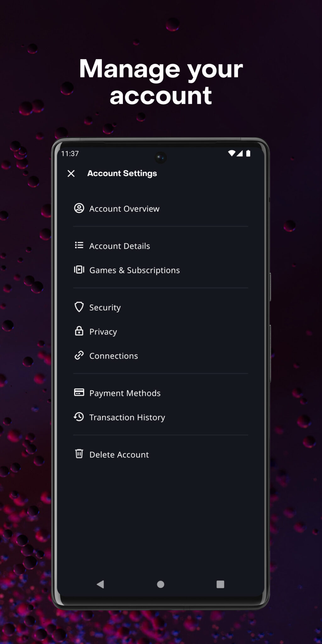
Task: Select Connections from the list
Action: click(114, 356)
